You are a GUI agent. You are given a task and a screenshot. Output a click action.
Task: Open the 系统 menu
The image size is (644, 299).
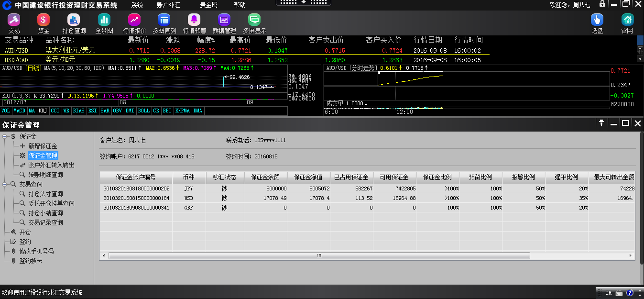(137, 5)
